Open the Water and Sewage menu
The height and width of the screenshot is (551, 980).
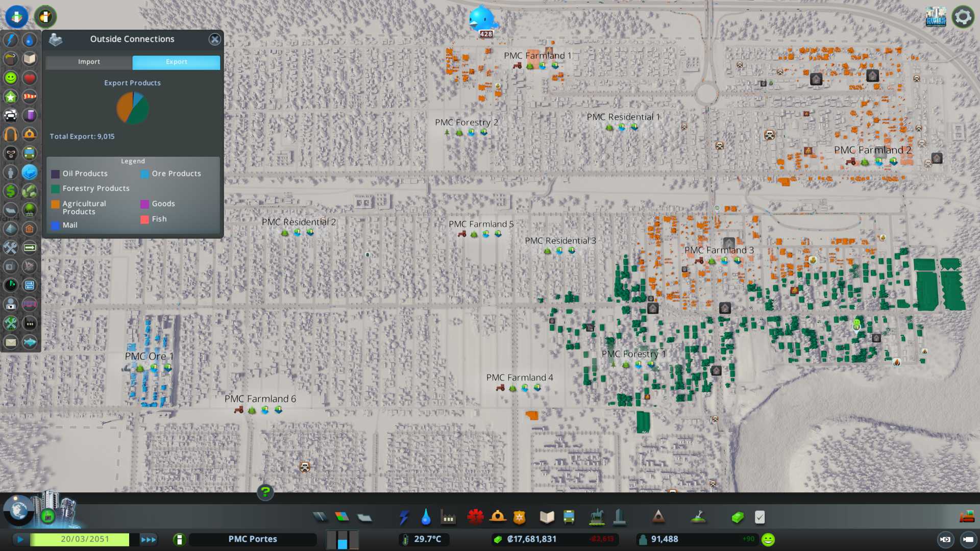click(426, 517)
